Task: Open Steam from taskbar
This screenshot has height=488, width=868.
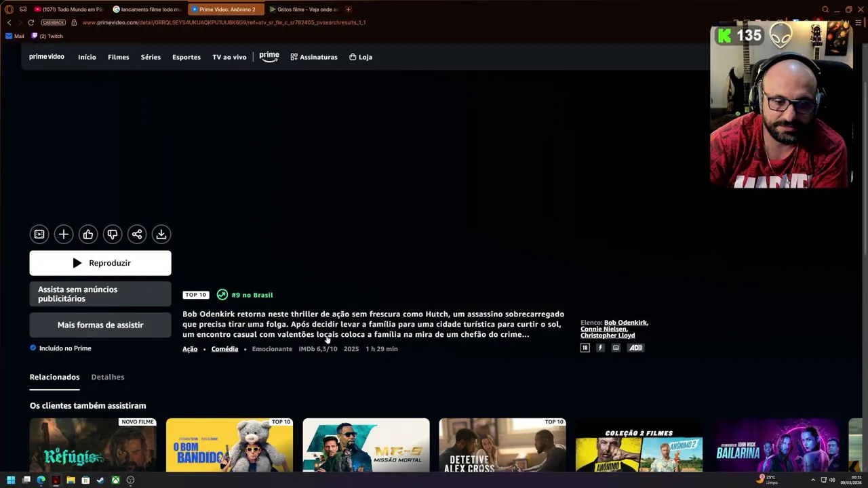Action: click(100, 480)
